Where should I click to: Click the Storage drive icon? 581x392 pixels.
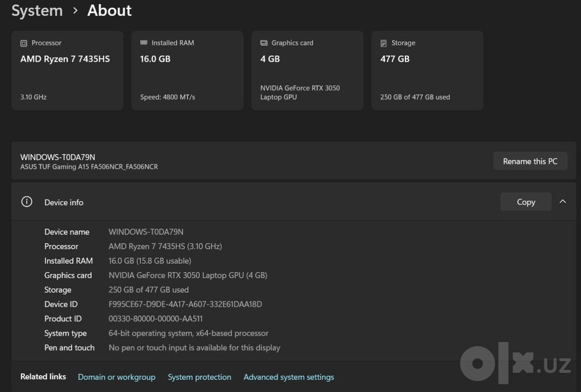point(383,44)
